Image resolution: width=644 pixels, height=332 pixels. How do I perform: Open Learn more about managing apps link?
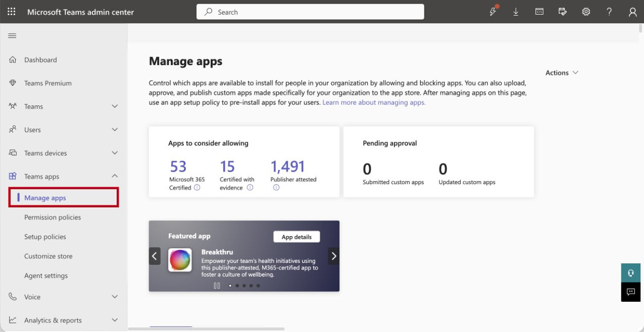(x=374, y=102)
